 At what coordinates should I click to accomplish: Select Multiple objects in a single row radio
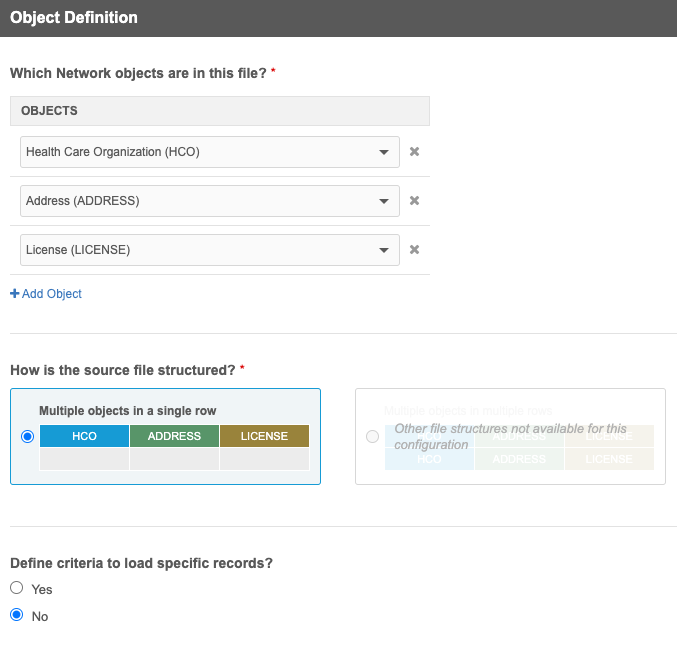pos(27,436)
